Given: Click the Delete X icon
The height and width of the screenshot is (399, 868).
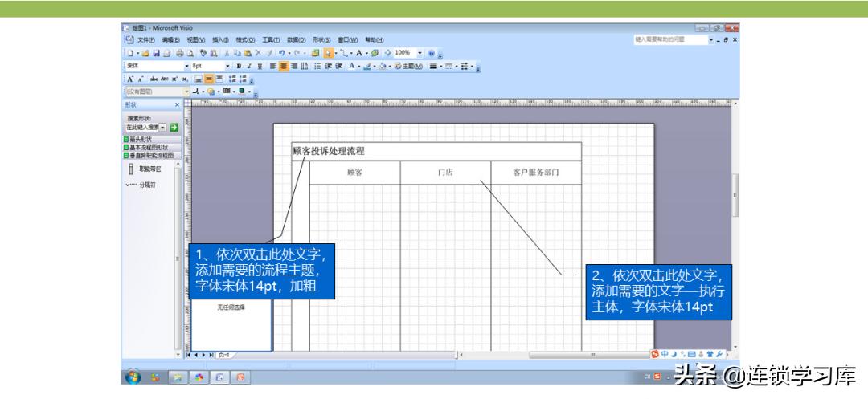Looking at the screenshot, I should tap(259, 53).
